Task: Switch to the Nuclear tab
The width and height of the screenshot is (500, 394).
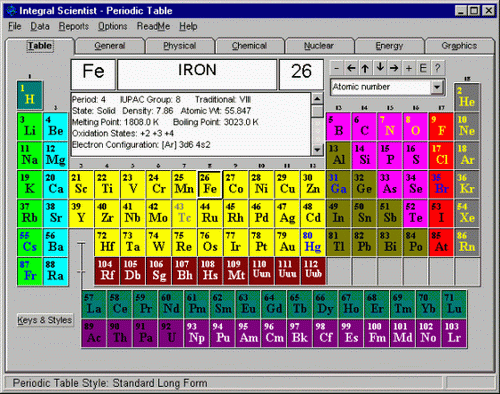Action: 319,46
